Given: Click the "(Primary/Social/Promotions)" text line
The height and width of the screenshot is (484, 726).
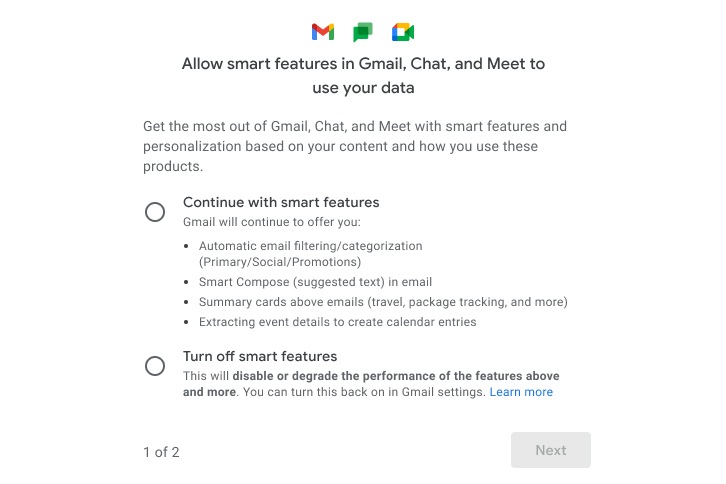Looking at the screenshot, I should [x=280, y=262].
